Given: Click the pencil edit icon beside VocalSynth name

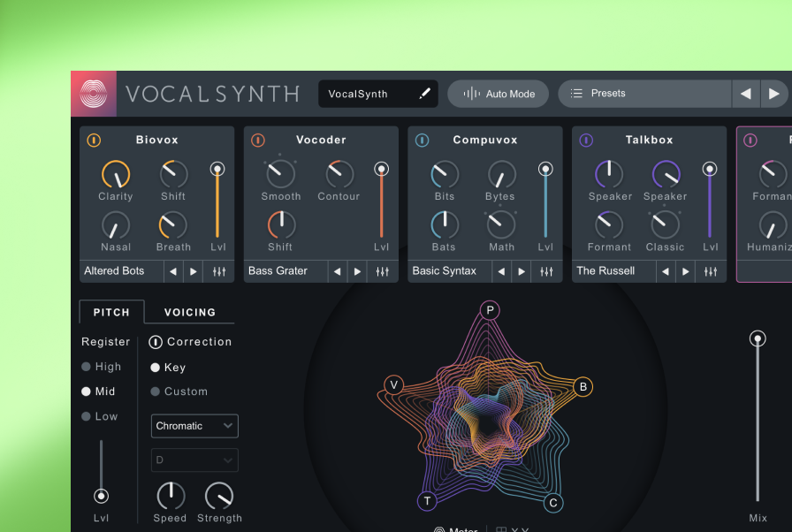Looking at the screenshot, I should (424, 94).
